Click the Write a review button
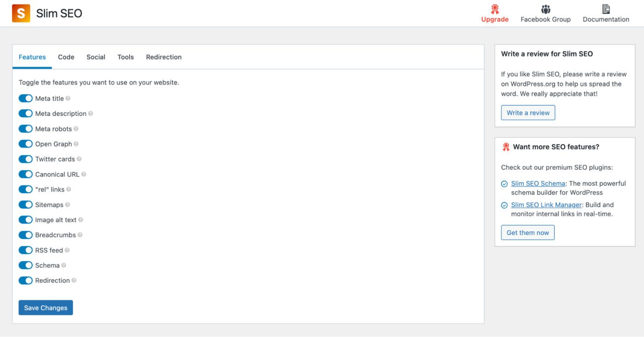The width and height of the screenshot is (644, 337). pos(528,113)
